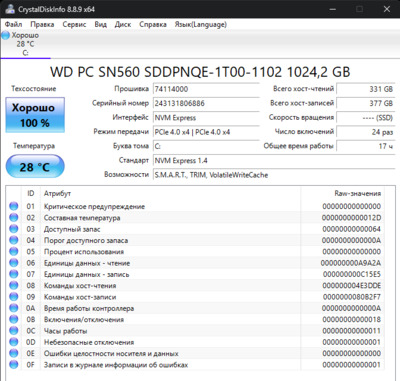Viewport: 400px width, 381px height.
Task: Open the Вид menu
Action: pyautogui.click(x=100, y=24)
